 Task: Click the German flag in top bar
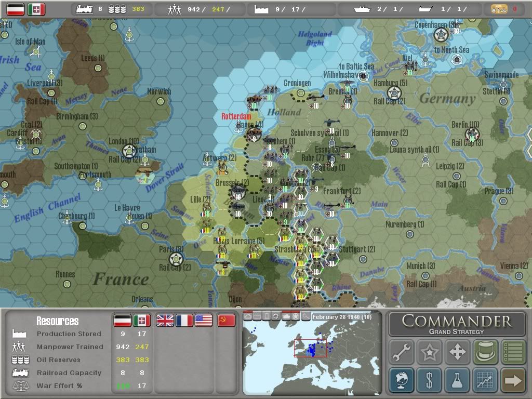[x=16, y=9]
